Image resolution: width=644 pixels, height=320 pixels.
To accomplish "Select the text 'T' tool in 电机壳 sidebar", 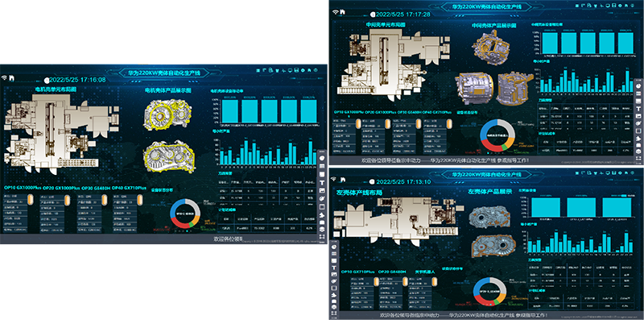I will [x=323, y=182].
